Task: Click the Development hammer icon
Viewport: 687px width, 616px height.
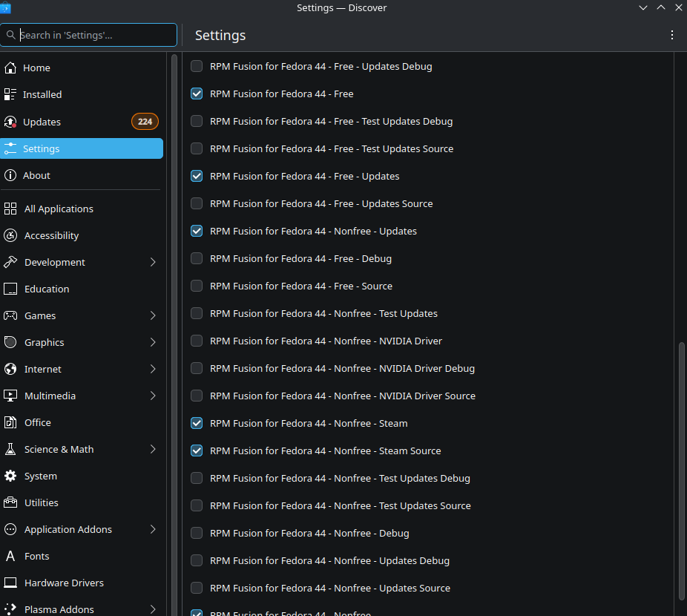Action: pyautogui.click(x=10, y=262)
